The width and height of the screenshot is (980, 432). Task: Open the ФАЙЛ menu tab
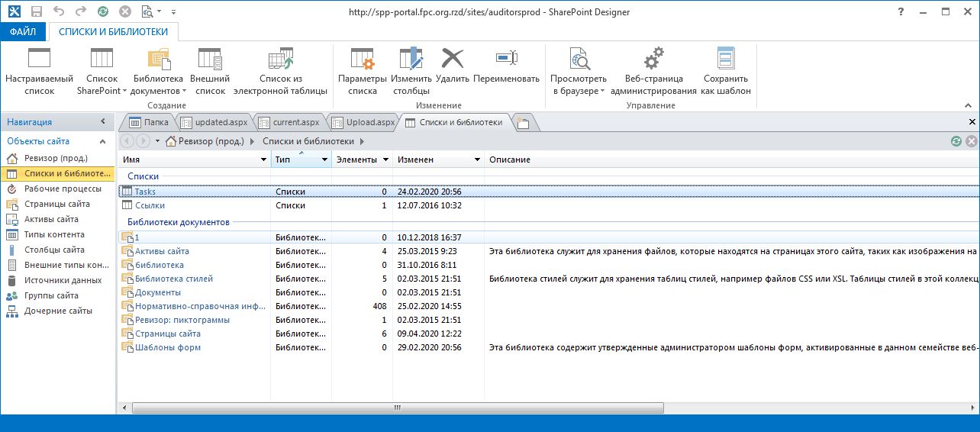pos(24,32)
